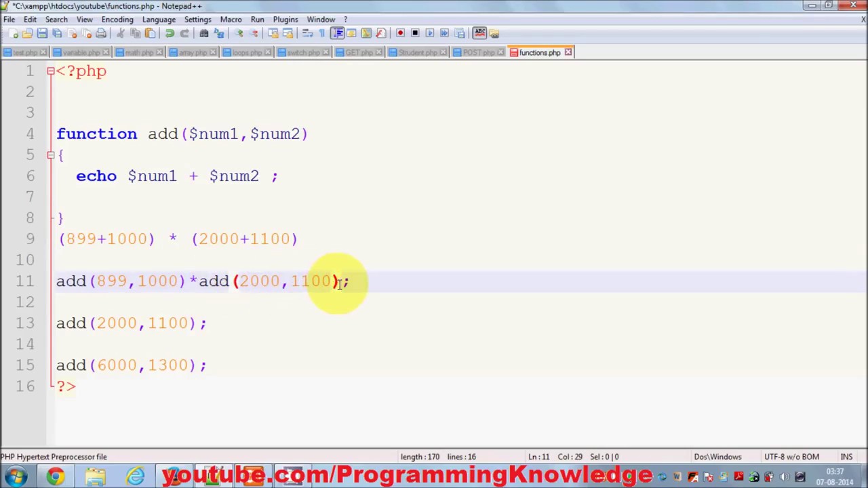Viewport: 868px width, 488px height.
Task: Close the array.php tab
Action: point(213,52)
